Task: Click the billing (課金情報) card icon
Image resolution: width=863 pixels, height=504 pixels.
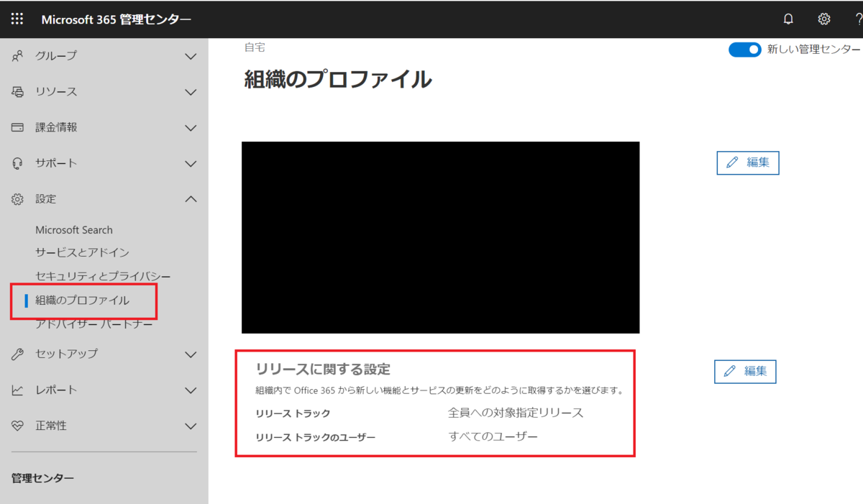Action: click(x=18, y=127)
